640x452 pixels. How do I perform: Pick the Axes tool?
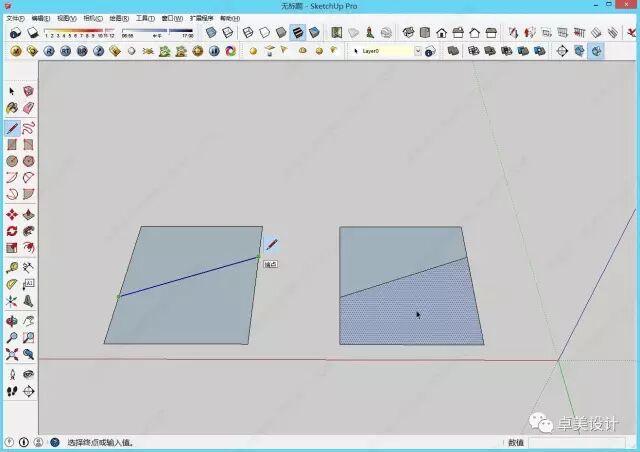tap(12, 301)
